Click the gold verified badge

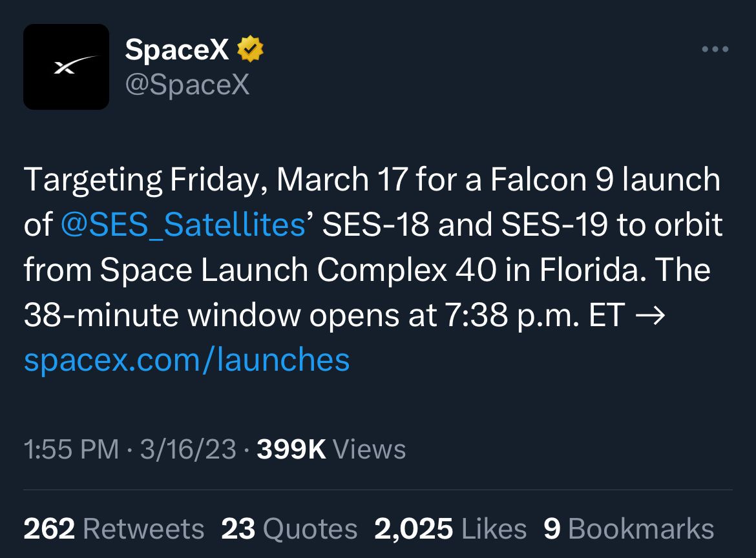(x=250, y=48)
